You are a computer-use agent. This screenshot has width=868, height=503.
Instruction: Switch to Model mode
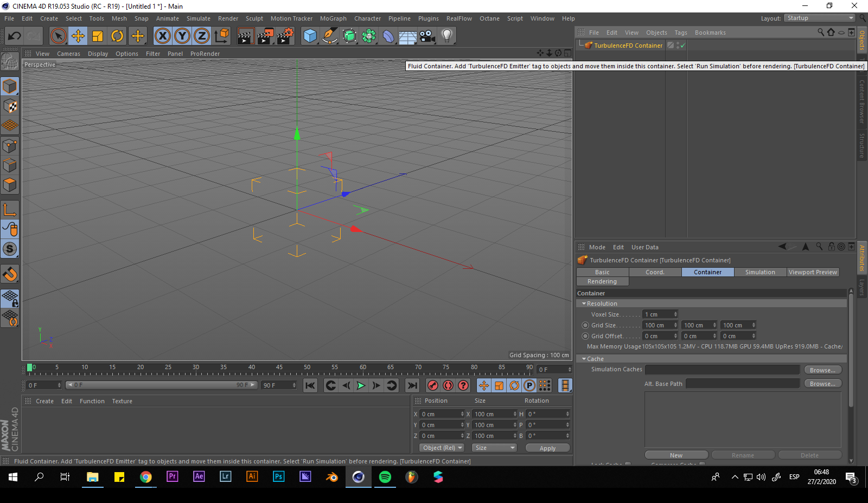click(x=10, y=86)
